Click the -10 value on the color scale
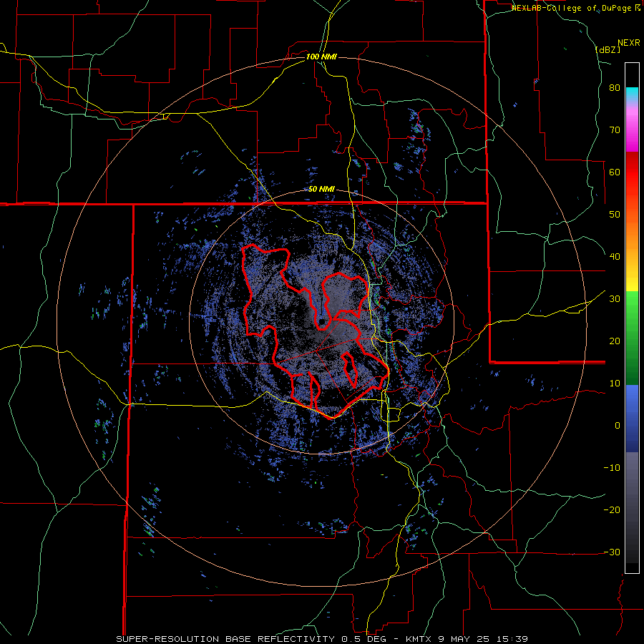The width and height of the screenshot is (644, 644). pyautogui.click(x=612, y=468)
